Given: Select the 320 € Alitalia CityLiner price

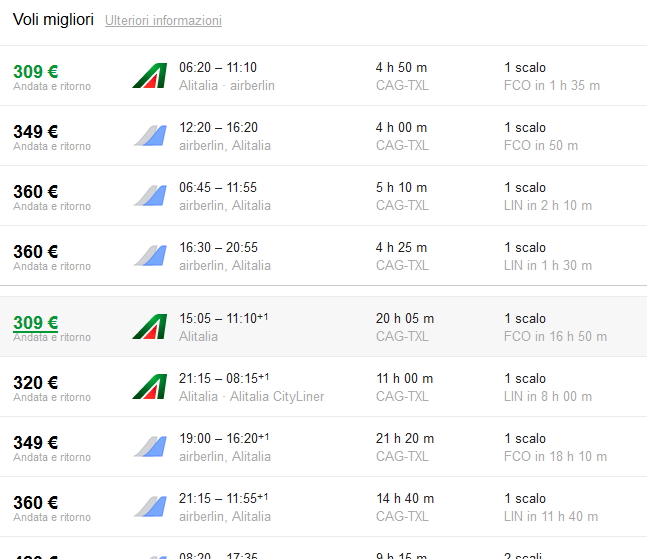Looking at the screenshot, I should click(35, 382).
